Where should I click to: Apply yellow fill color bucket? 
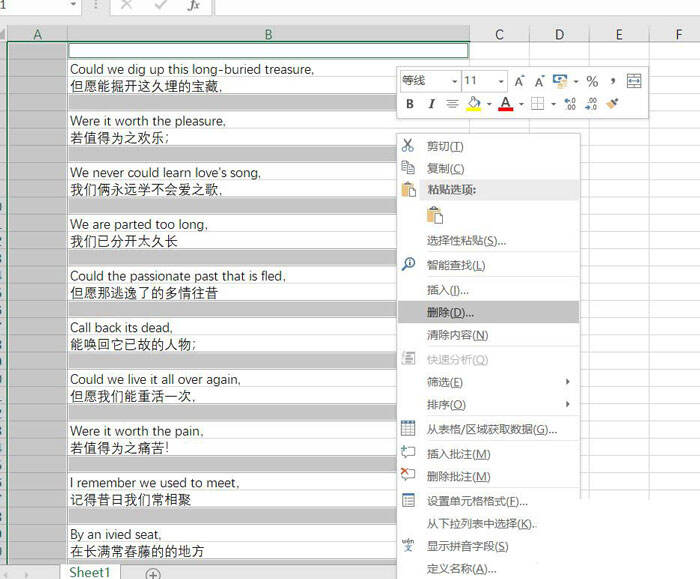[x=474, y=104]
